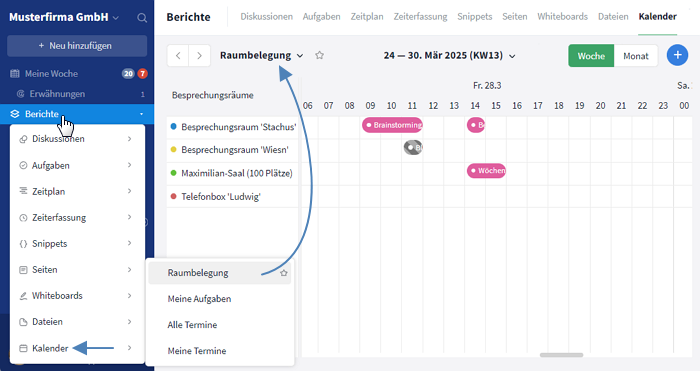Add new calendar entry with blue plus button
The width and height of the screenshot is (700, 371).
click(x=677, y=55)
